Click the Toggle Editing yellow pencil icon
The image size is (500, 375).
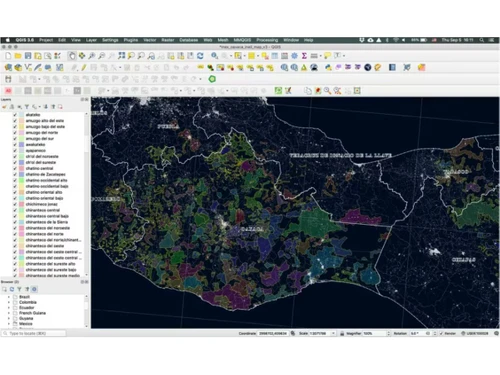point(84,67)
